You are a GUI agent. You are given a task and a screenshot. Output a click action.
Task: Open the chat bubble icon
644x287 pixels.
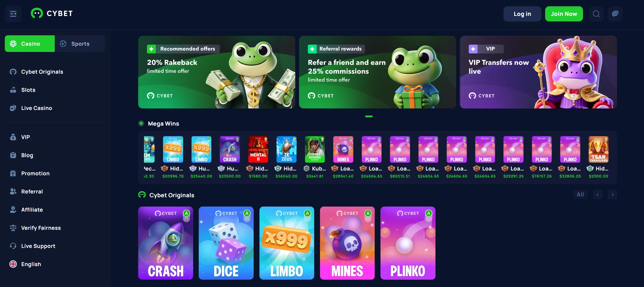pos(615,14)
